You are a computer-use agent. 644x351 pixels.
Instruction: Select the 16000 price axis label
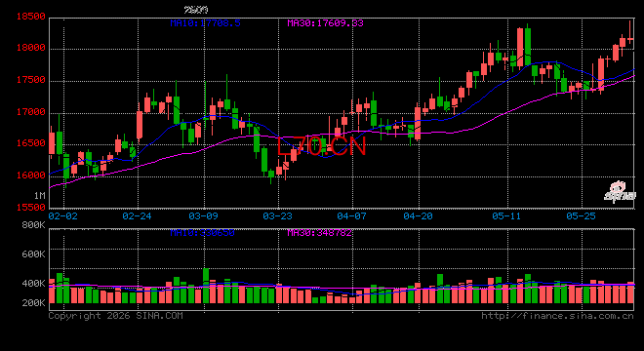31,175
